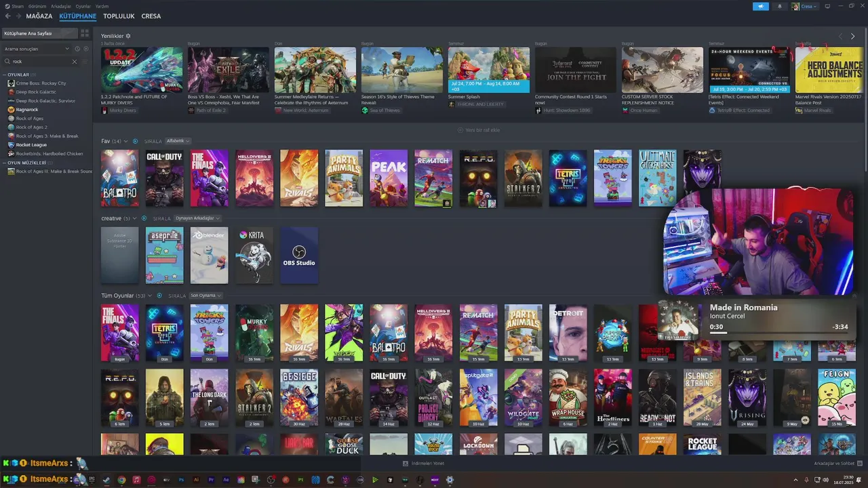Open Cresa account dropdown
The width and height of the screenshot is (868, 488).
[804, 6]
